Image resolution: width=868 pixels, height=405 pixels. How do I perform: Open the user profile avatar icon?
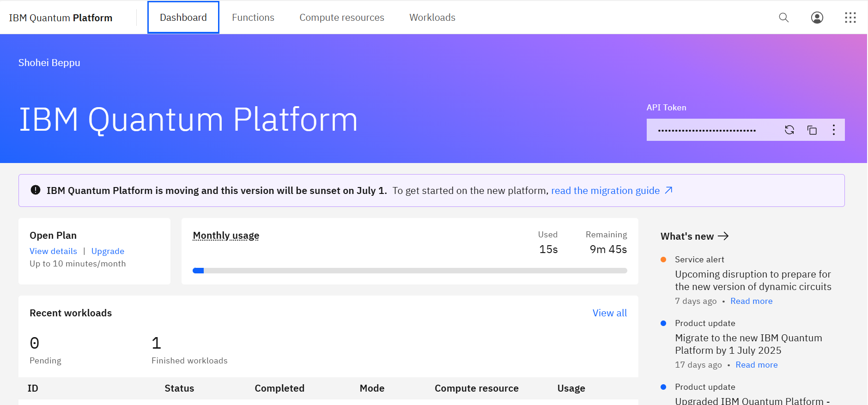[x=817, y=18]
